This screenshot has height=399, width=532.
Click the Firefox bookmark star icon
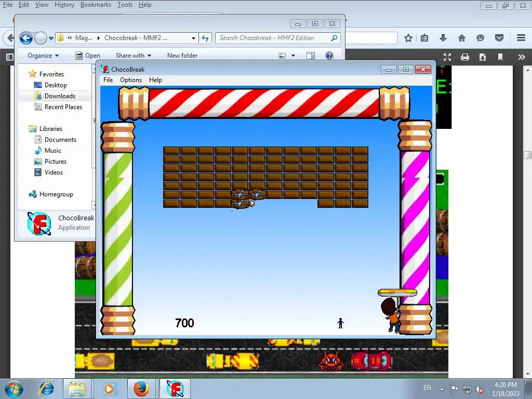(408, 38)
